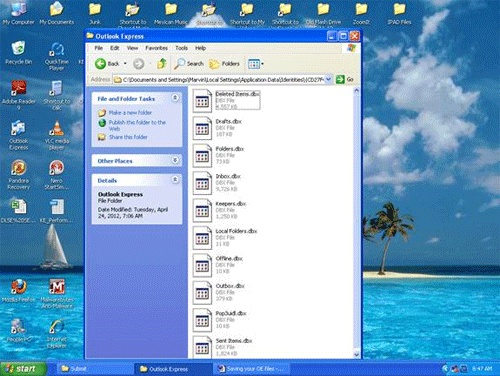The height and width of the screenshot is (376, 500).
Task: Select the Outbox.dbx file icon
Action: pos(202,293)
